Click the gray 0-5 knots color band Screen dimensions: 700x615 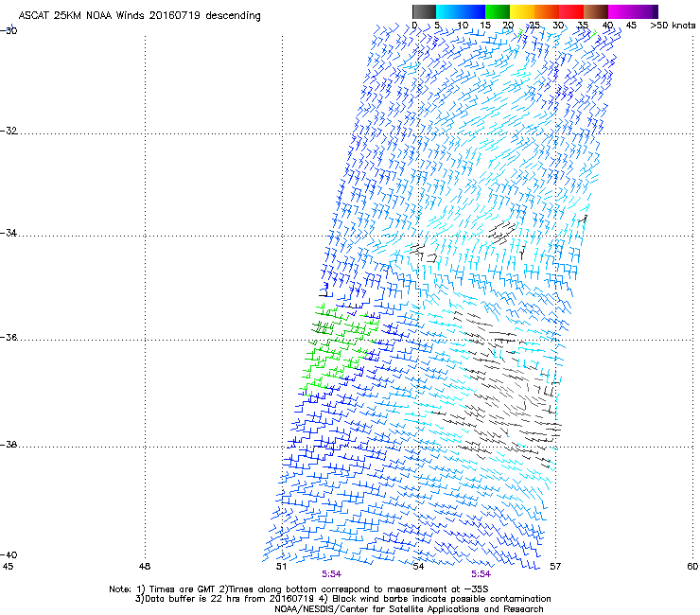(424, 11)
